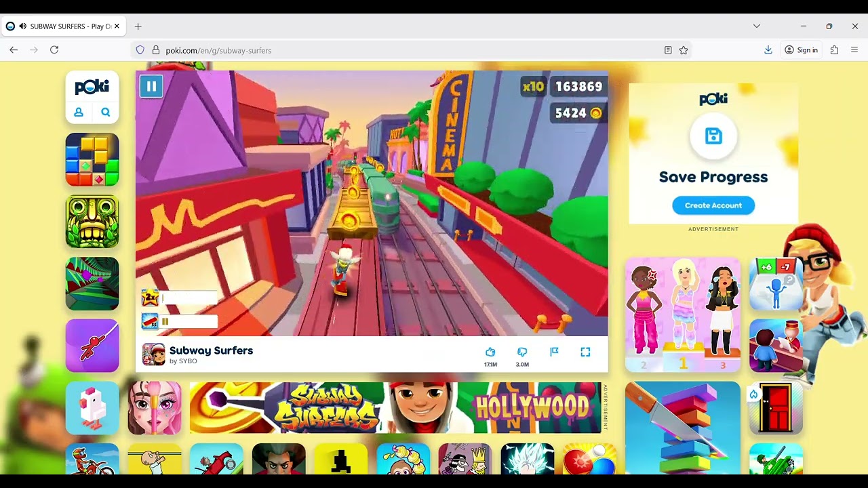Viewport: 868px width, 488px height.
Task: Open the browser downloads icon
Action: coord(768,50)
